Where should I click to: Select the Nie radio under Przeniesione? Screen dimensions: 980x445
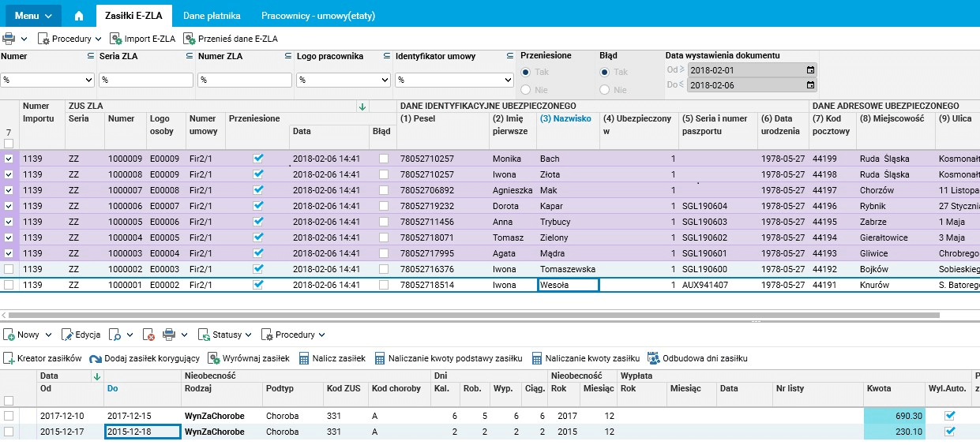click(x=525, y=90)
